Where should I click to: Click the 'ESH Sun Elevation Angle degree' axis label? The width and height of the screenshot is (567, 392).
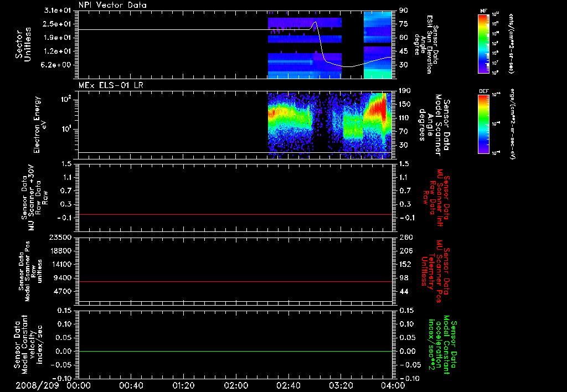(x=426, y=44)
